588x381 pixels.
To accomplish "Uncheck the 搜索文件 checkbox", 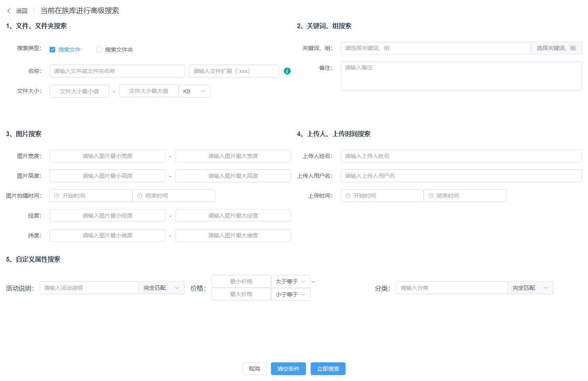I will point(52,49).
